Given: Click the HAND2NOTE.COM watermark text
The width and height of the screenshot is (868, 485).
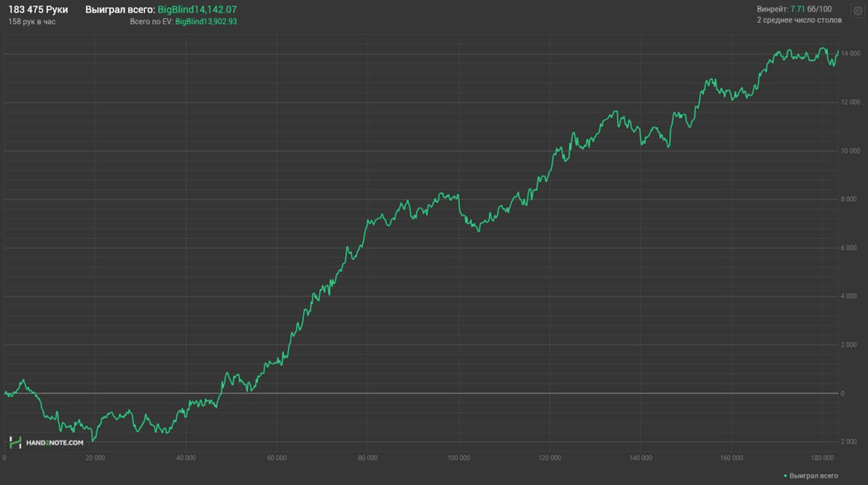Looking at the screenshot, I should [54, 443].
